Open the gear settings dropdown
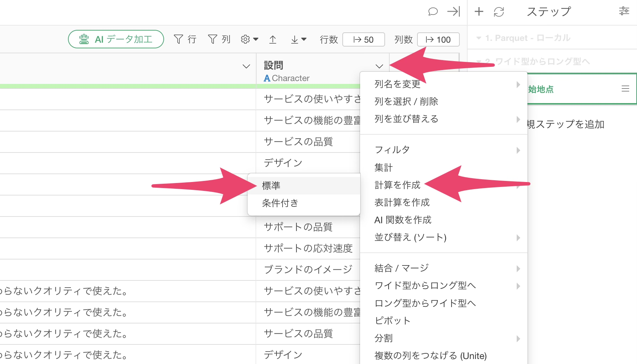 point(249,39)
